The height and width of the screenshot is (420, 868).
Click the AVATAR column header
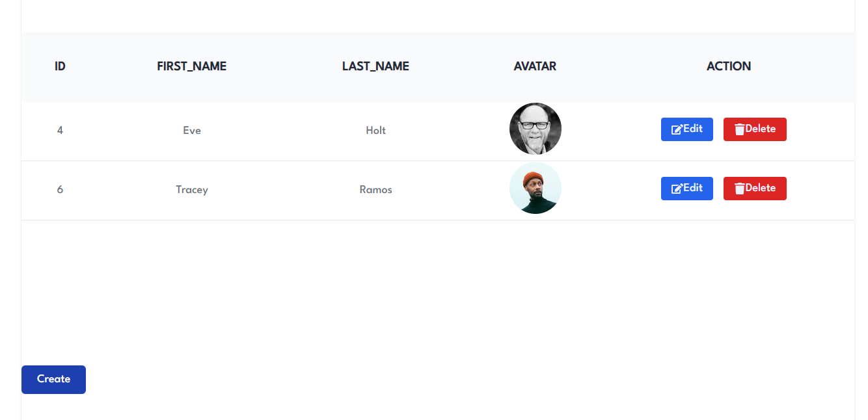(x=534, y=66)
